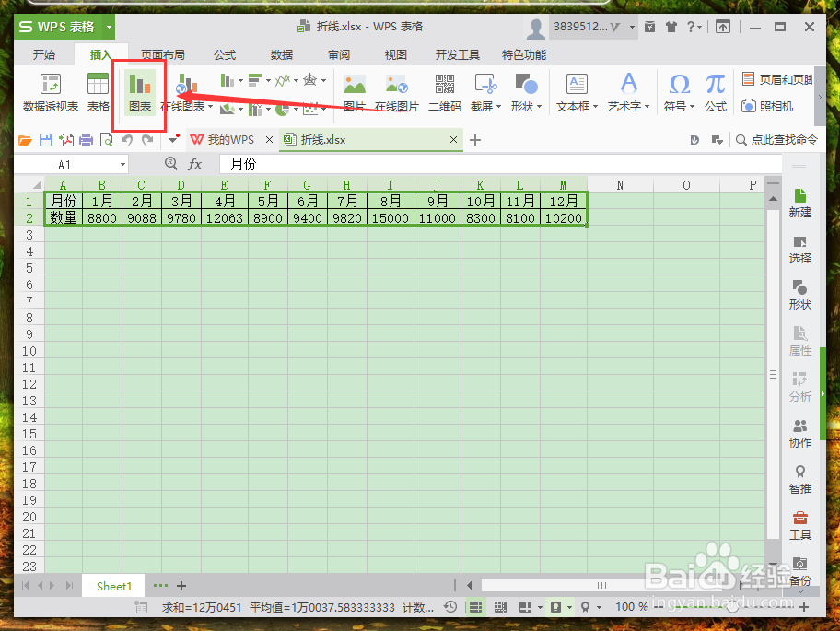Click the skin T-shirt icon in the title bar
This screenshot has width=840, height=631.
coord(671,27)
